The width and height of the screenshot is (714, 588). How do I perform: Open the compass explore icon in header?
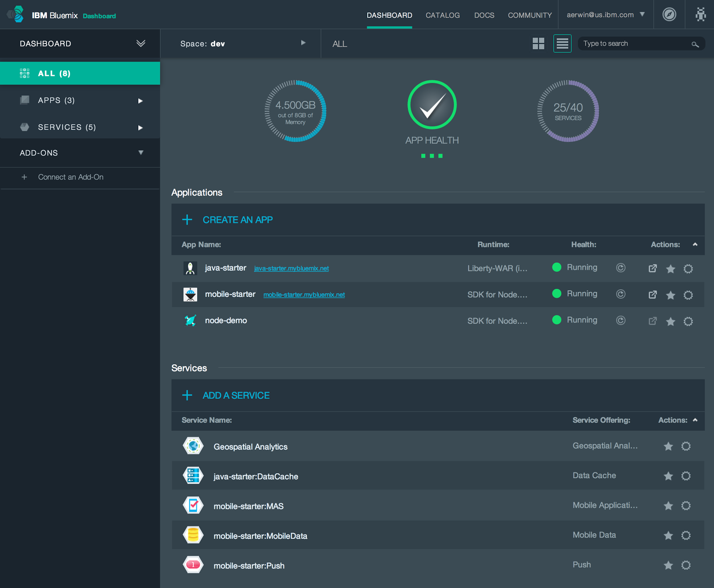point(669,14)
